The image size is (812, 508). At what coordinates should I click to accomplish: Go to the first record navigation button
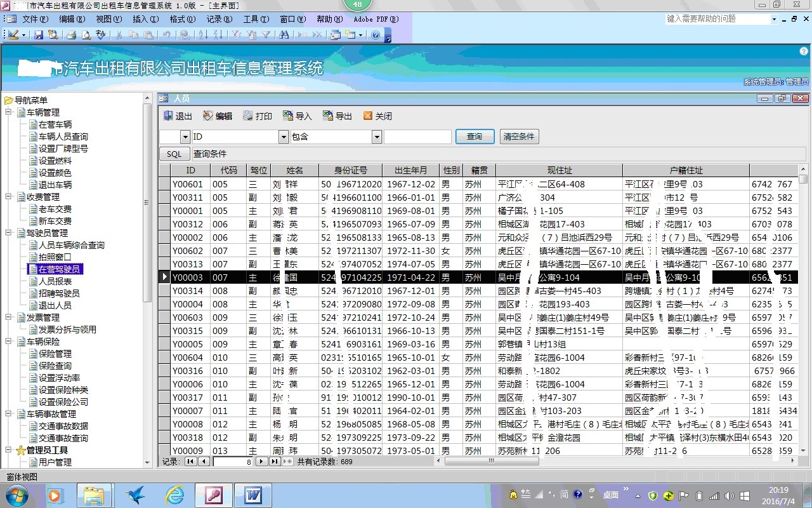(x=190, y=462)
